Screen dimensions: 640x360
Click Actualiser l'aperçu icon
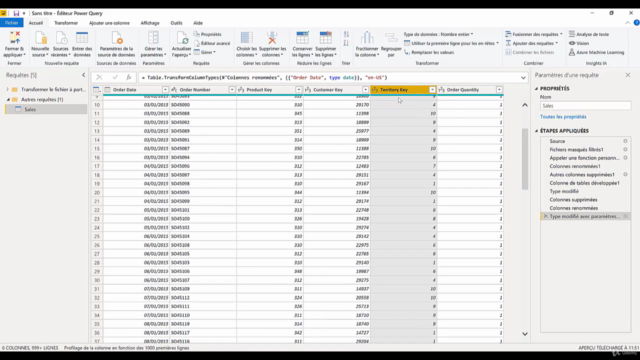click(x=182, y=38)
